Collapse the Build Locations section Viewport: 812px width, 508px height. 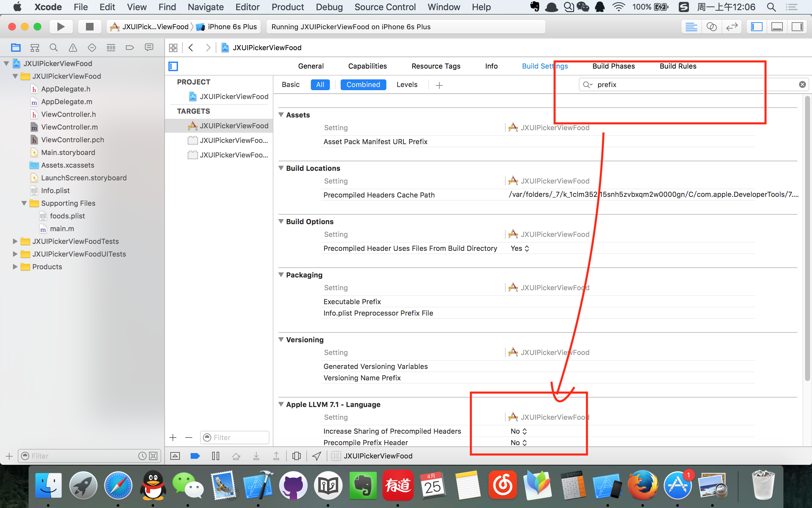(281, 168)
